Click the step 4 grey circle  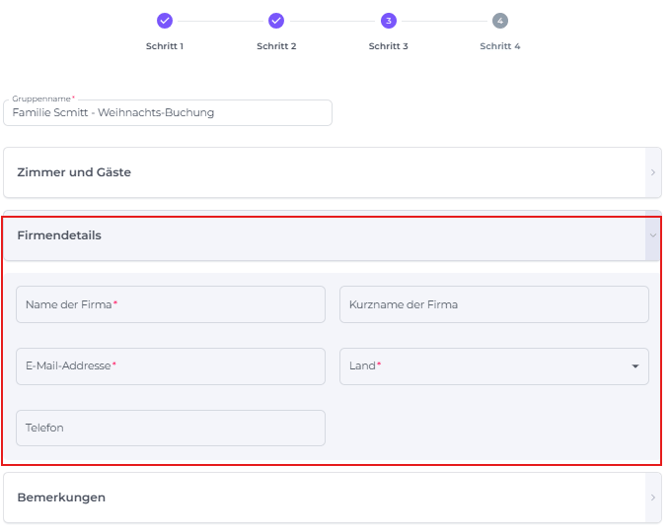point(499,20)
